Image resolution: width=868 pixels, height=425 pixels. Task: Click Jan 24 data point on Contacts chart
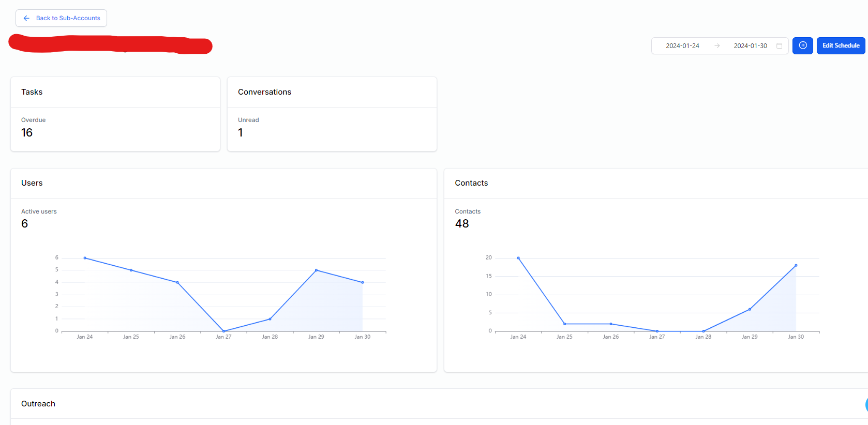point(518,258)
